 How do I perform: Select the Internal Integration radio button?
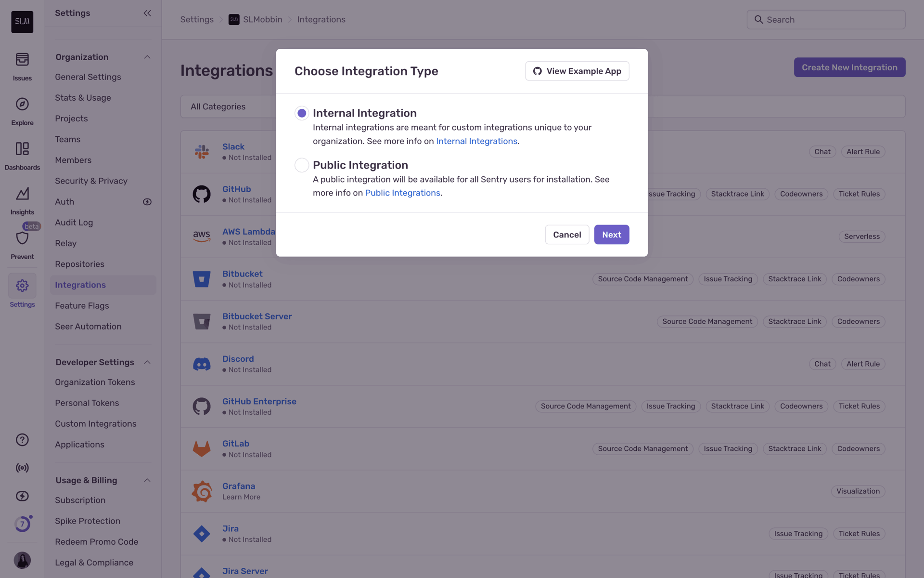[x=302, y=113]
